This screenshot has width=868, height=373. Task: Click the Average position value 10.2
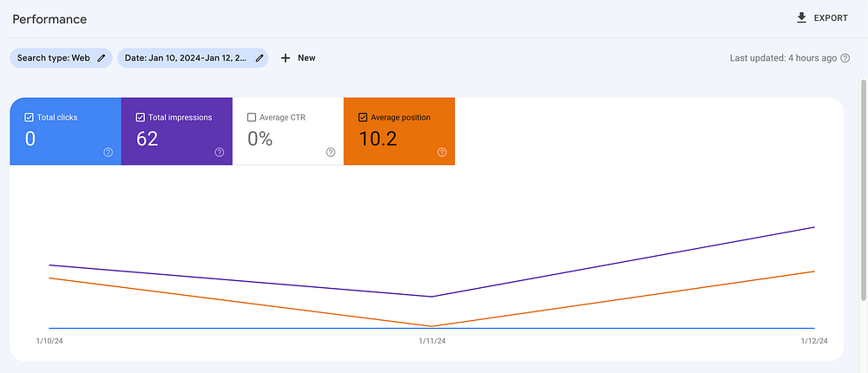point(378,139)
